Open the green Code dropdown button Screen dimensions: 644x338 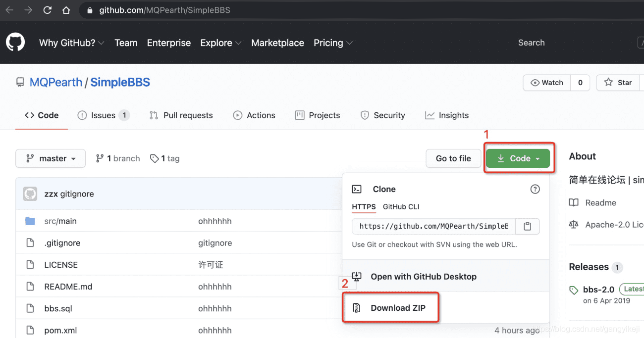point(518,158)
